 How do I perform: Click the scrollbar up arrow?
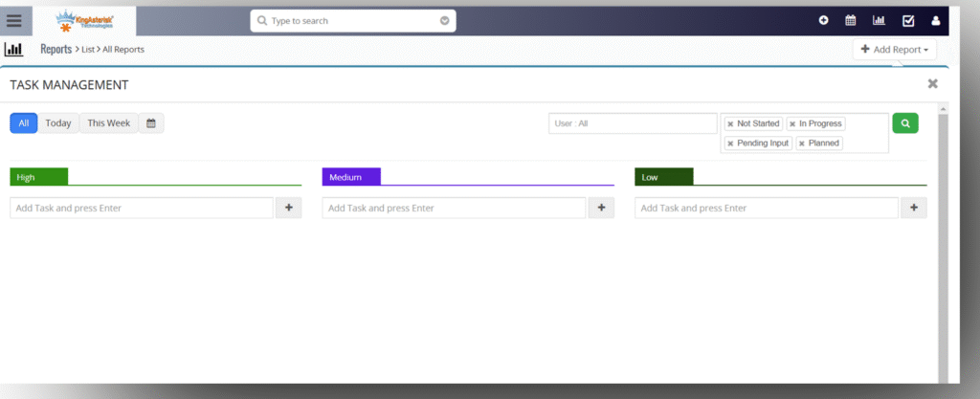[943, 109]
